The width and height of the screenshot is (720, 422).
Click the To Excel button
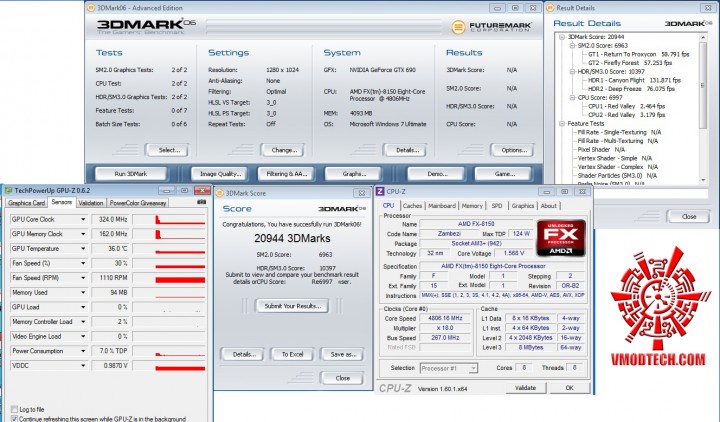click(x=292, y=354)
